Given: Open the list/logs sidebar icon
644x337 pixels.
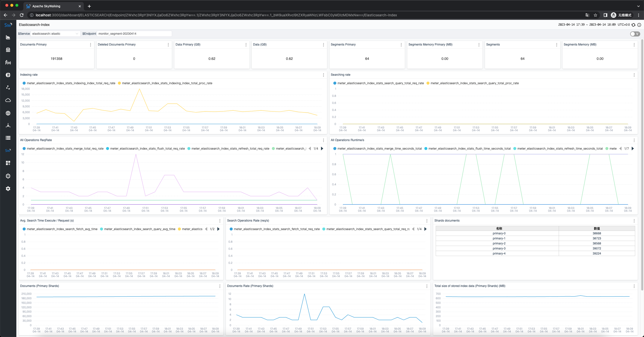Looking at the screenshot, I should (8, 138).
